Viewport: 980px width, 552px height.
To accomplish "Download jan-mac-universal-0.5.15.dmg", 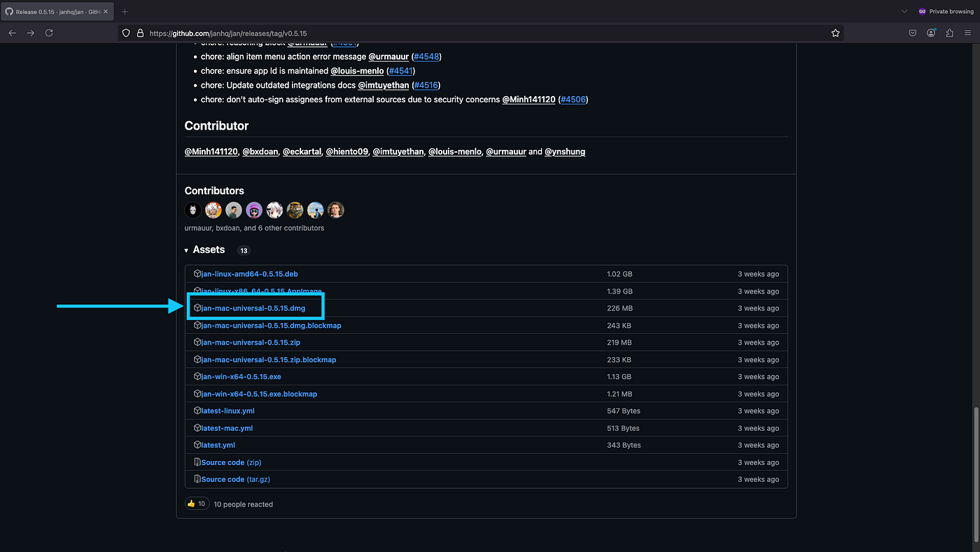I will click(x=253, y=308).
